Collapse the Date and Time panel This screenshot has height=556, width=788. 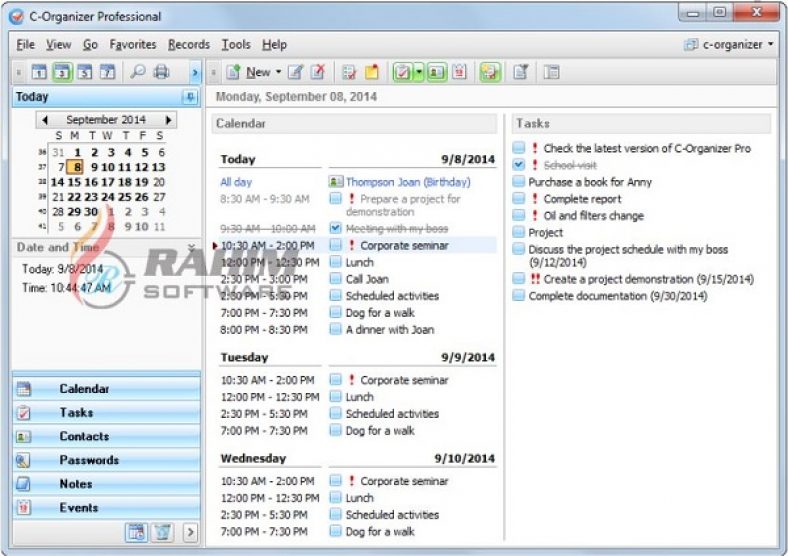(x=191, y=247)
